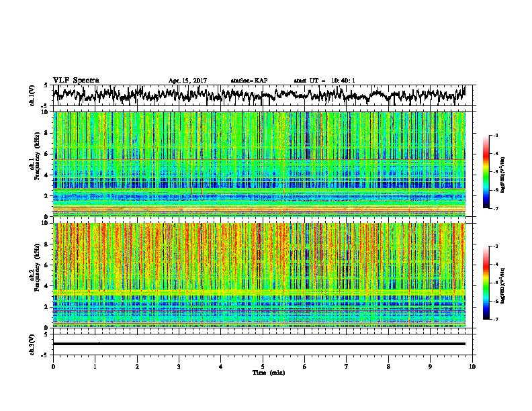Click the "-7" label on ch.2 color bar

(496, 320)
